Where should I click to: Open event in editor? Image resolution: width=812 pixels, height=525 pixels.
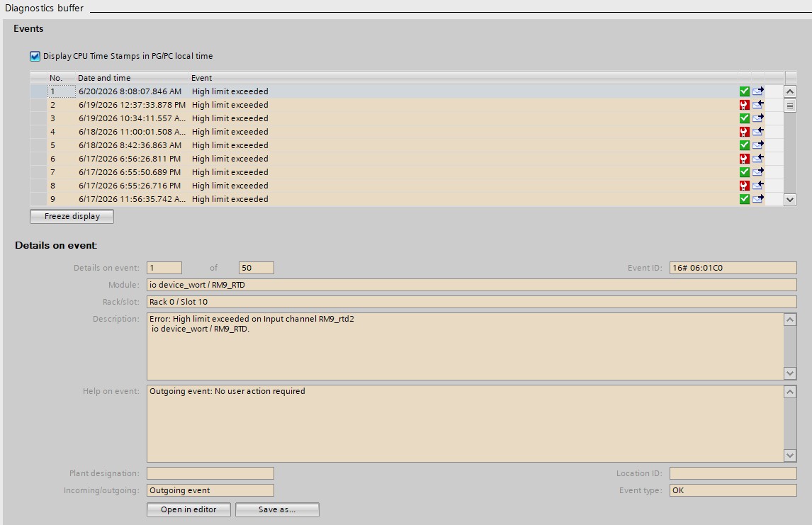pos(188,509)
